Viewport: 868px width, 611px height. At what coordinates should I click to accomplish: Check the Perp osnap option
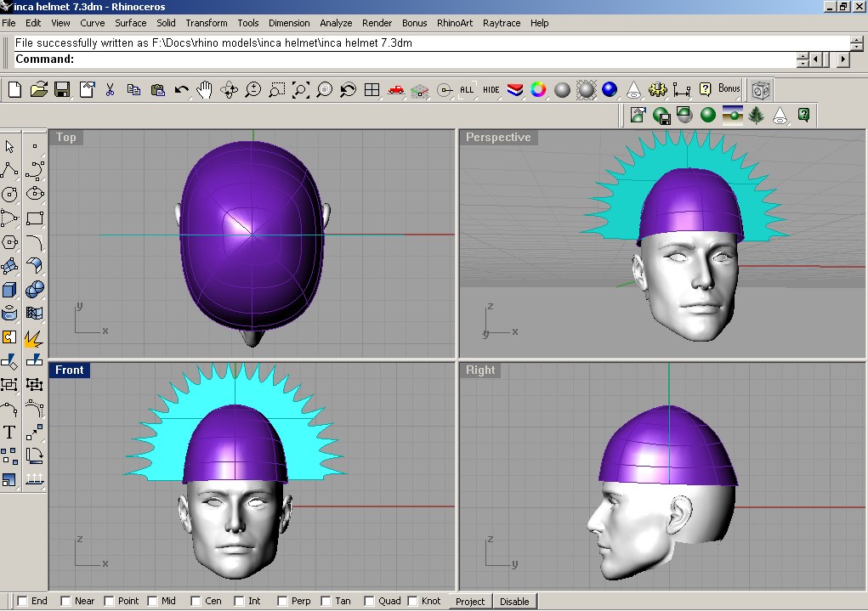tap(283, 601)
